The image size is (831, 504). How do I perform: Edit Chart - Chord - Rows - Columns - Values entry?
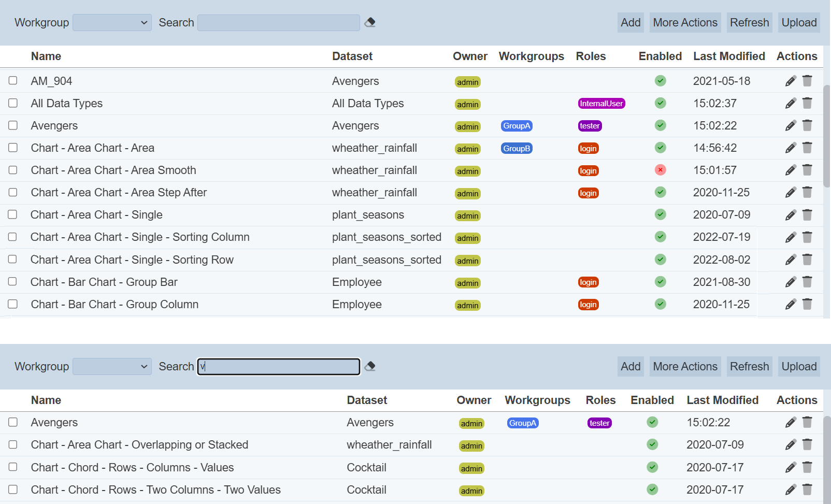pos(790,467)
